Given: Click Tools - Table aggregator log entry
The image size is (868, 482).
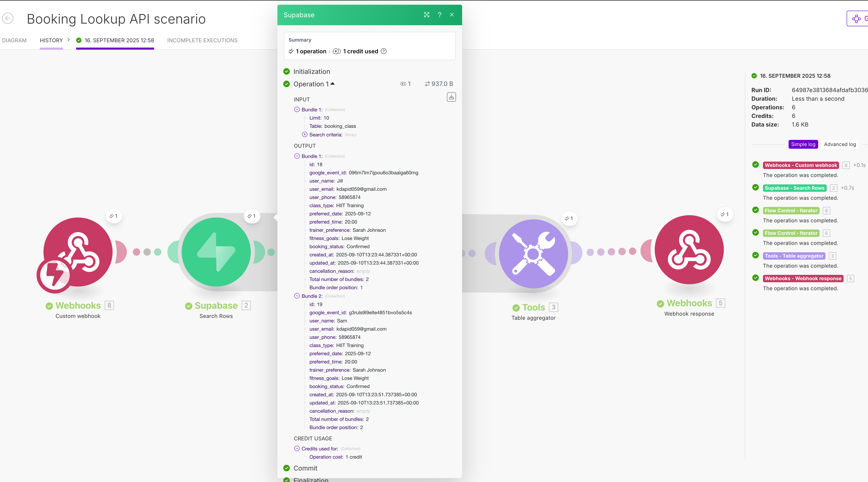Looking at the screenshot, I should click(x=794, y=256).
